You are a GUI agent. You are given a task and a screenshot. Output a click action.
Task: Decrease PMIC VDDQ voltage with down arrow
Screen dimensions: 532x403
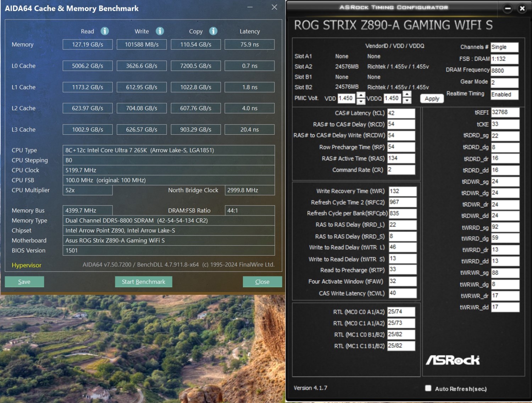coord(407,101)
